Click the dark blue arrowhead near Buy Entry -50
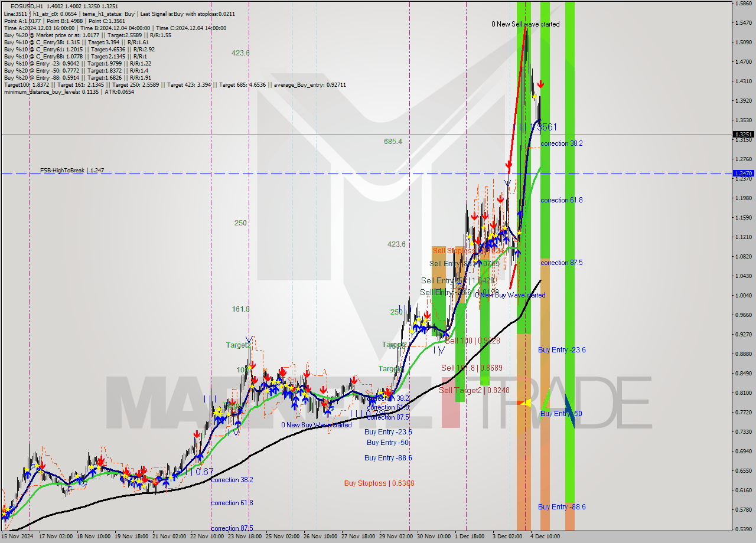756x543 pixels. 569,411
